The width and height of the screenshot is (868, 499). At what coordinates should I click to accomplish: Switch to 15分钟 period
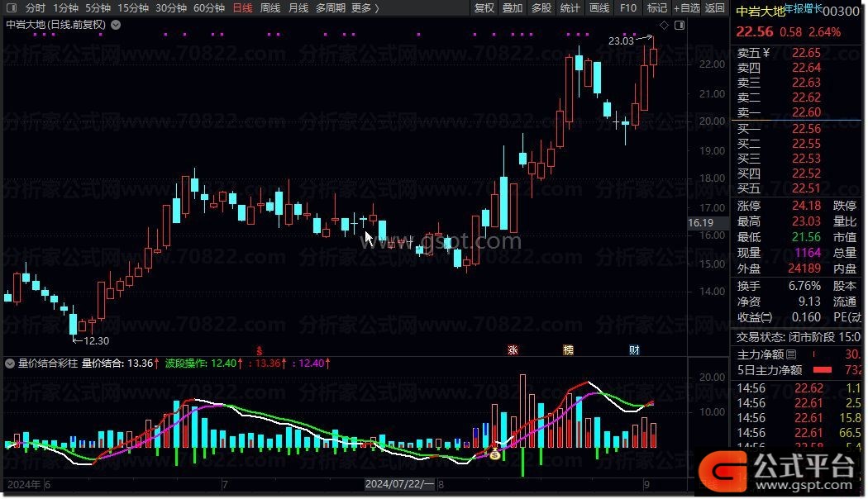[x=133, y=8]
